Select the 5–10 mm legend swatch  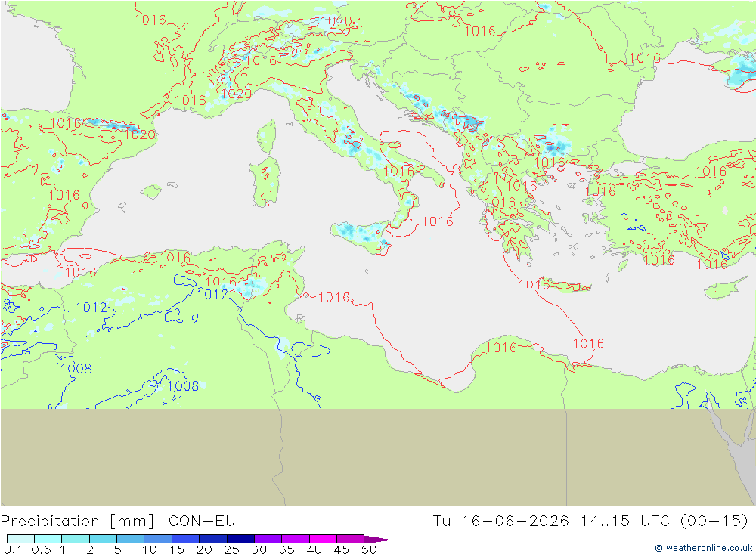130,539
